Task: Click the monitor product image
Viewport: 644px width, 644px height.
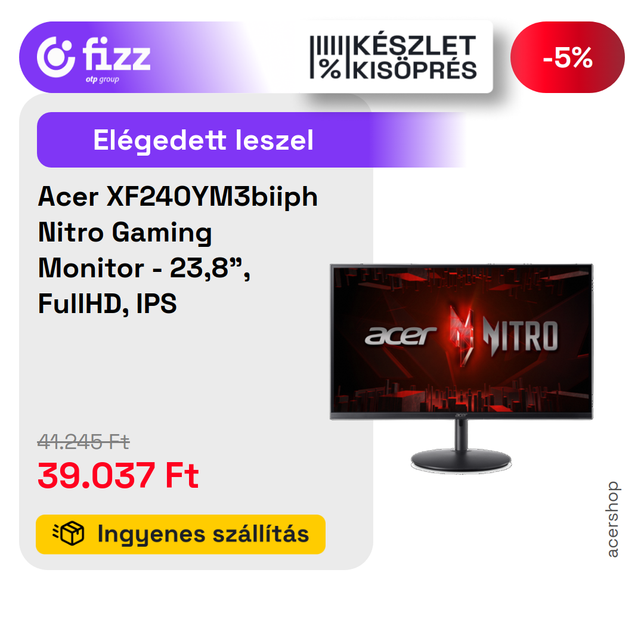Action: pyautogui.click(x=461, y=368)
